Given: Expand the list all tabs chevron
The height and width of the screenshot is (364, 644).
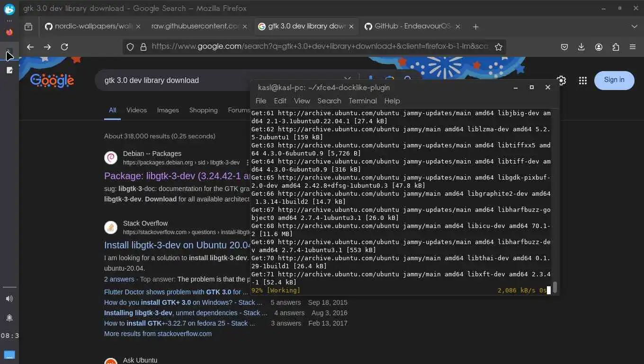Looking at the screenshot, I should click(x=635, y=27).
